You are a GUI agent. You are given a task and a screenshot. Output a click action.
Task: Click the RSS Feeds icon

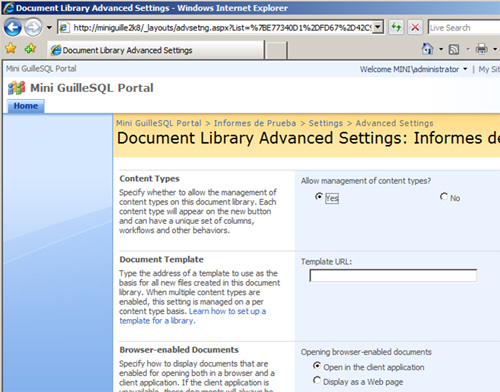pos(454,50)
